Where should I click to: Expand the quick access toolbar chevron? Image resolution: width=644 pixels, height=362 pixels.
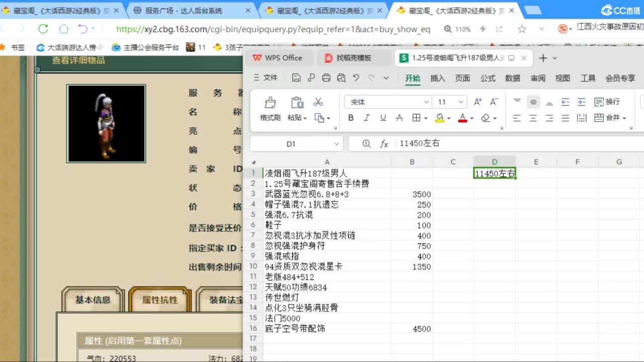[386, 78]
